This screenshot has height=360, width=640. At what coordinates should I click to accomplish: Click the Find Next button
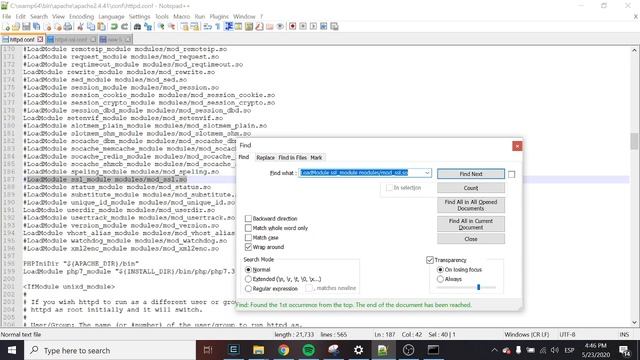(x=471, y=174)
